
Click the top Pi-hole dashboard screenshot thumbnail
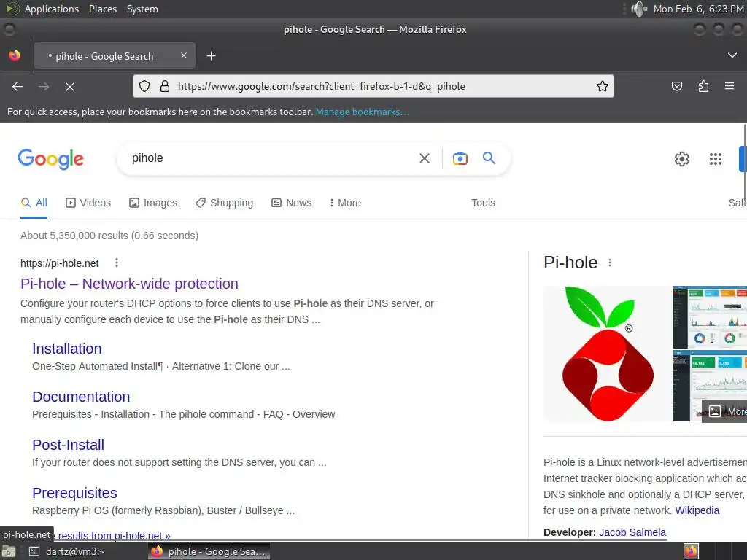[710, 316]
